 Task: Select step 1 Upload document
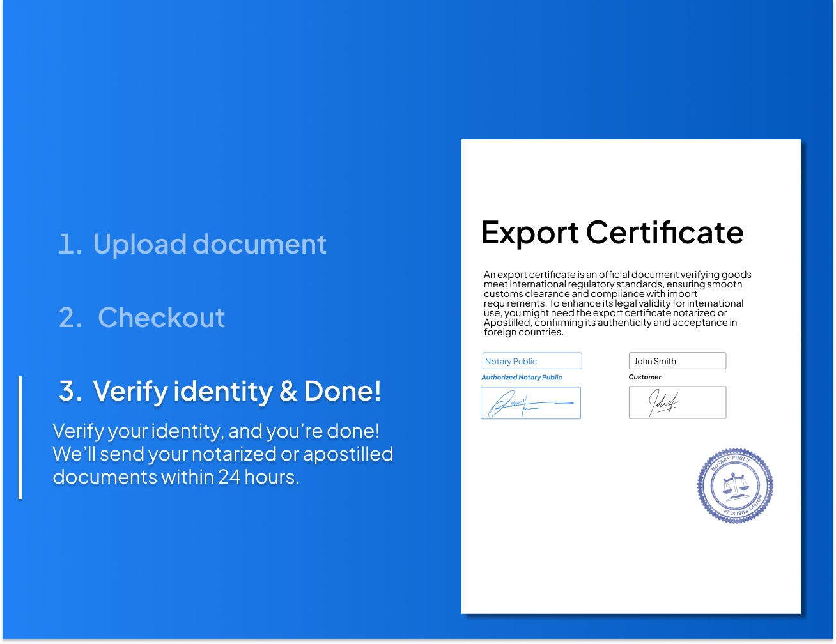point(192,244)
